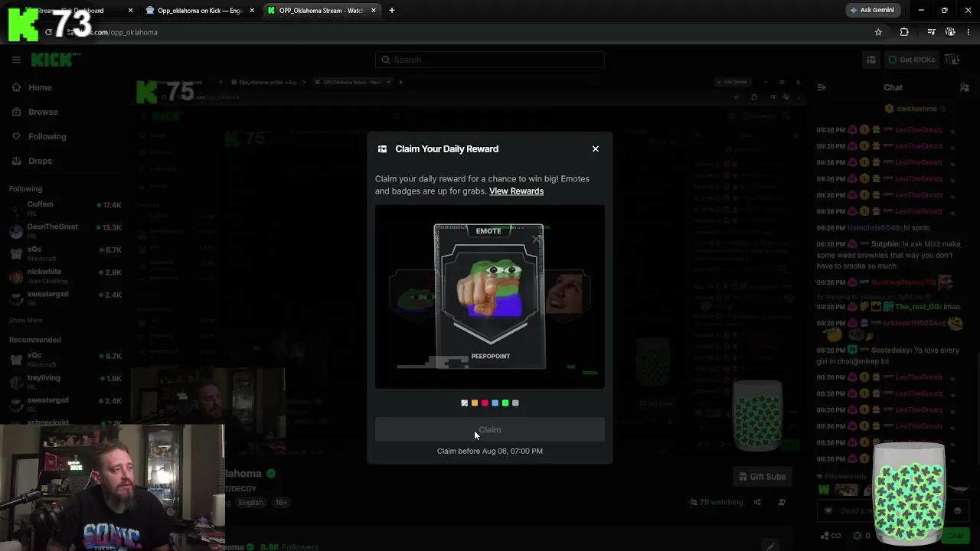Click the English language tag under stream
980x551 pixels.
click(x=250, y=503)
